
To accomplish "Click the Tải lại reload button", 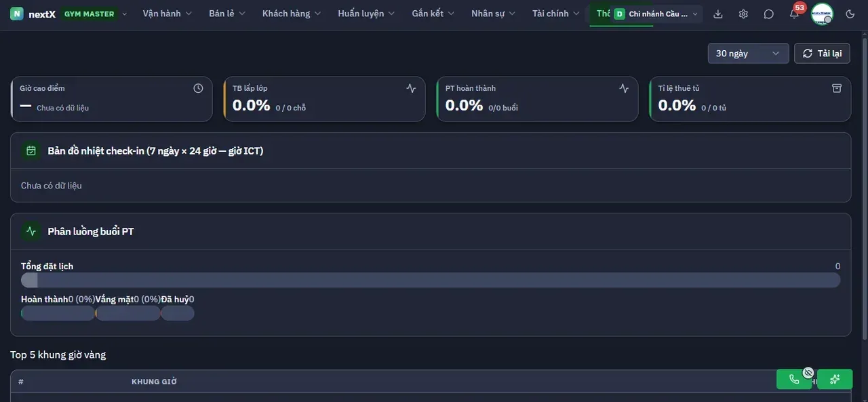I will tap(822, 54).
